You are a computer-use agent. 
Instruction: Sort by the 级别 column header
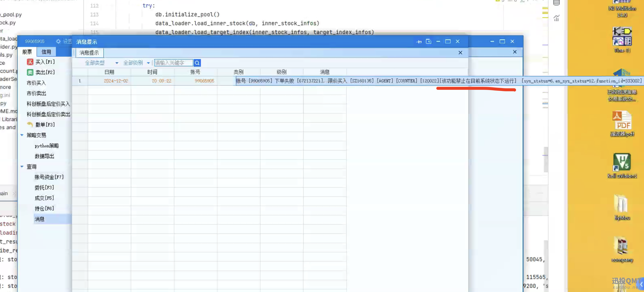click(282, 72)
